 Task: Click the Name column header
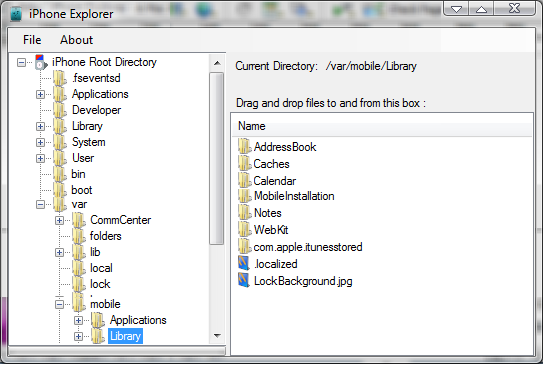tap(382, 126)
